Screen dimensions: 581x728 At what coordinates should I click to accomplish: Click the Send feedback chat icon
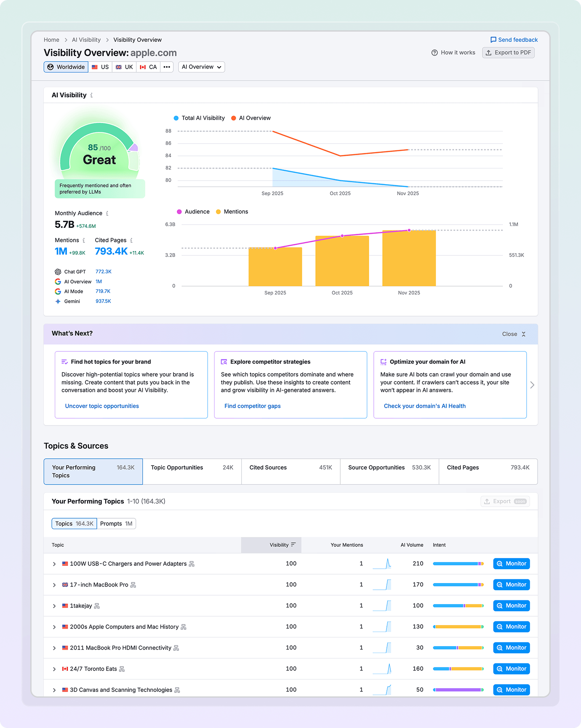pyautogui.click(x=493, y=40)
